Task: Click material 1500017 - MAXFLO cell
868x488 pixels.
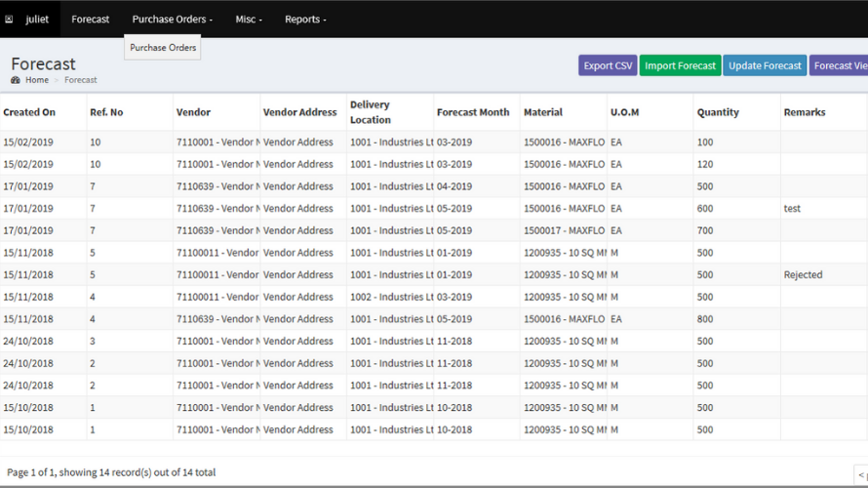Action: (x=564, y=231)
